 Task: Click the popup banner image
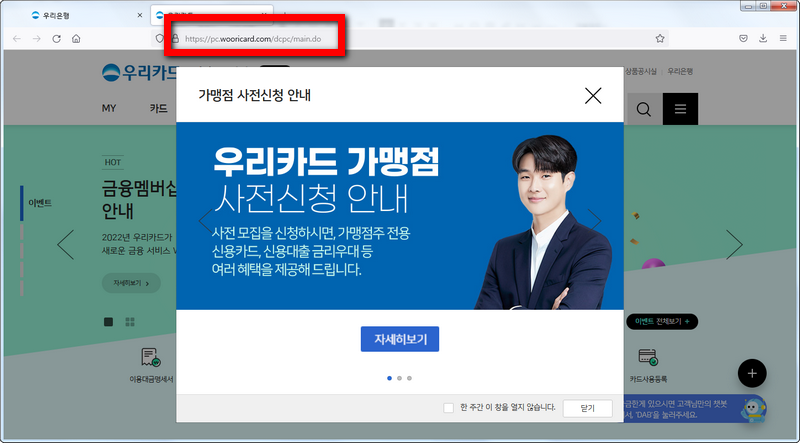[399, 215]
